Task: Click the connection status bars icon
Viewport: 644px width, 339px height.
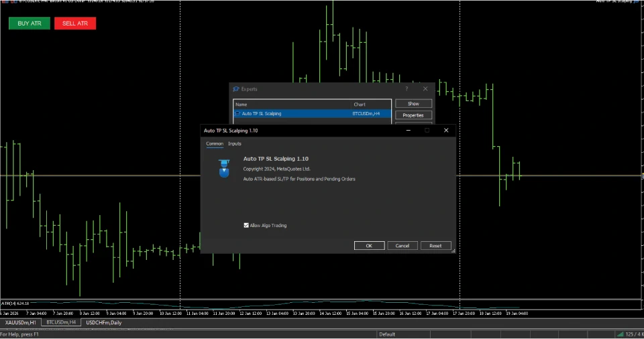Action: (x=619, y=334)
